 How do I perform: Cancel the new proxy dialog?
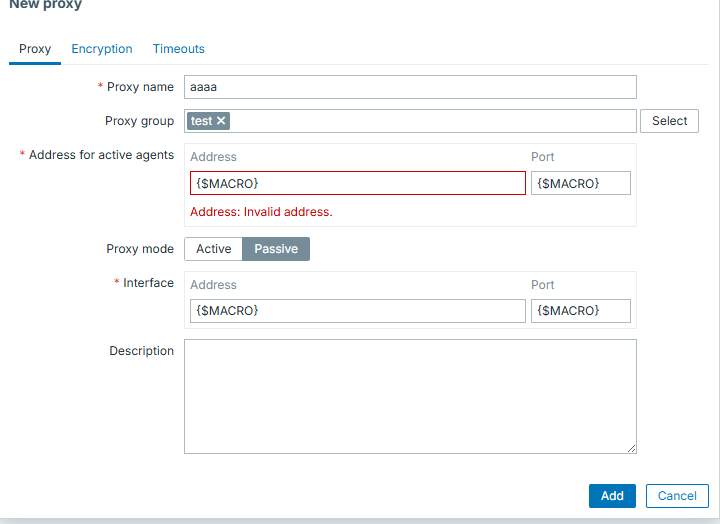coord(677,496)
